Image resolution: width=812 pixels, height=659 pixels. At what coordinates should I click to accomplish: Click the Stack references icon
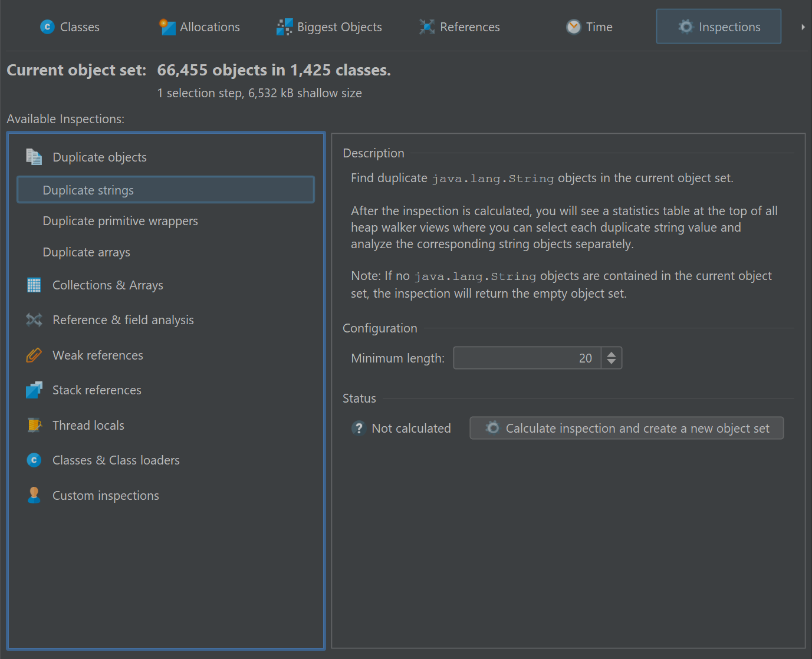(34, 390)
